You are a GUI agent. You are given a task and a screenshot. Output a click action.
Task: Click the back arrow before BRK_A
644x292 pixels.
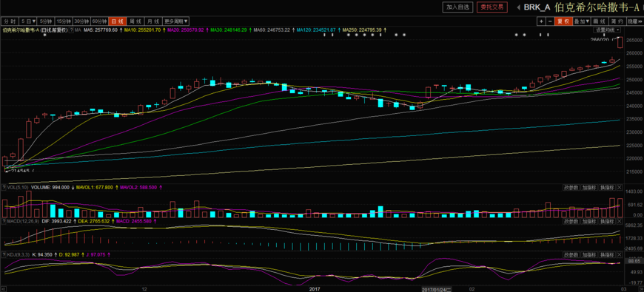[518, 7]
